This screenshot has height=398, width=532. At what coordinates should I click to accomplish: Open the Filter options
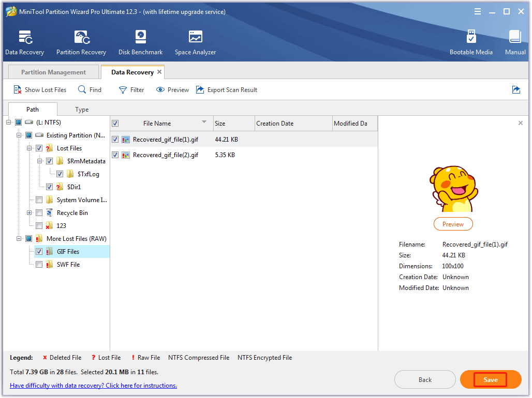pos(131,89)
